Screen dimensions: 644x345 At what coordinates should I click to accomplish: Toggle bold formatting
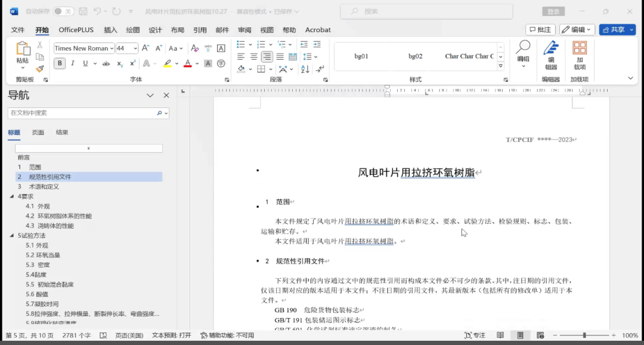[60, 63]
